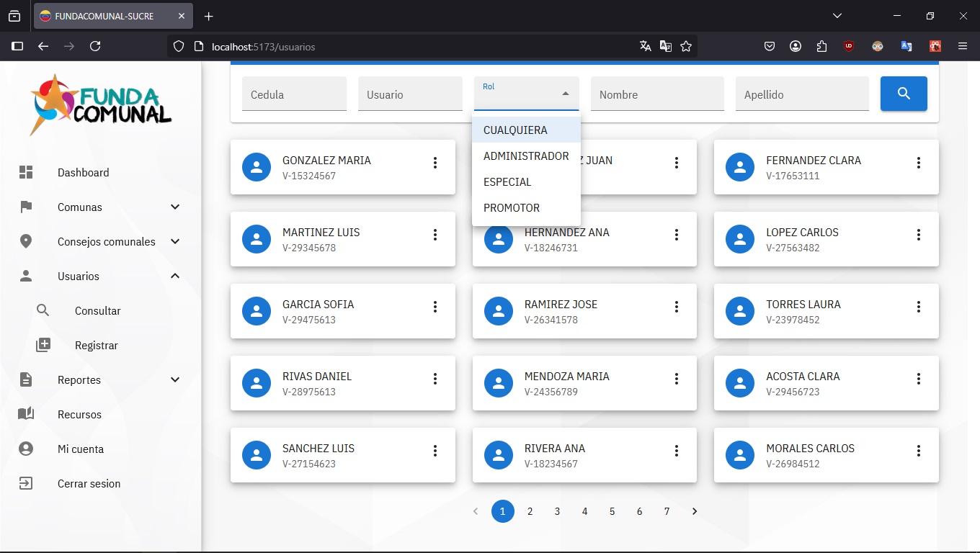Collapse the Usuarios submenu
The image size is (980, 553).
(175, 276)
